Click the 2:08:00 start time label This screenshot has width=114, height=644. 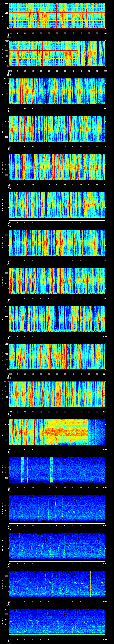tap(9, 298)
